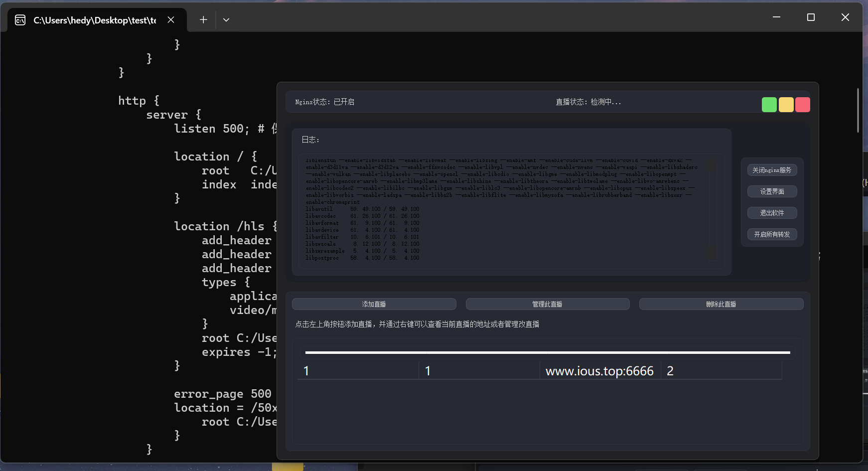
Task: Select the www.ious.top:6666 table cell
Action: [600, 371]
